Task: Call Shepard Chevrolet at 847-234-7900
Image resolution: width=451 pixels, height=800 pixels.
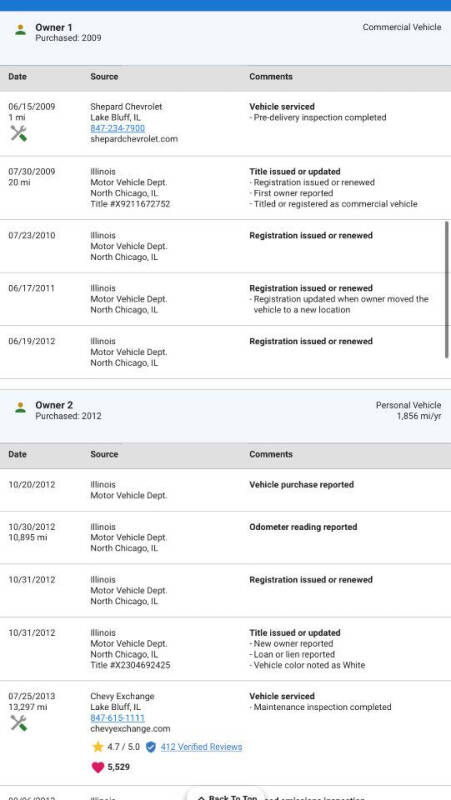Action: [x=117, y=128]
